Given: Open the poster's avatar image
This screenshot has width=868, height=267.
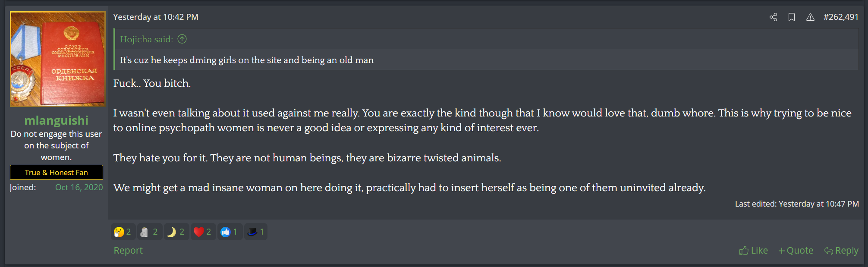Looking at the screenshot, I should pyautogui.click(x=58, y=59).
